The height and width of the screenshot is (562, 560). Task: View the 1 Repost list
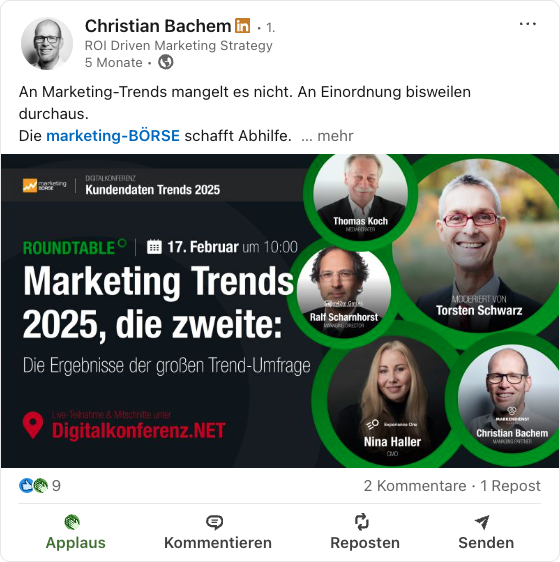coord(510,486)
